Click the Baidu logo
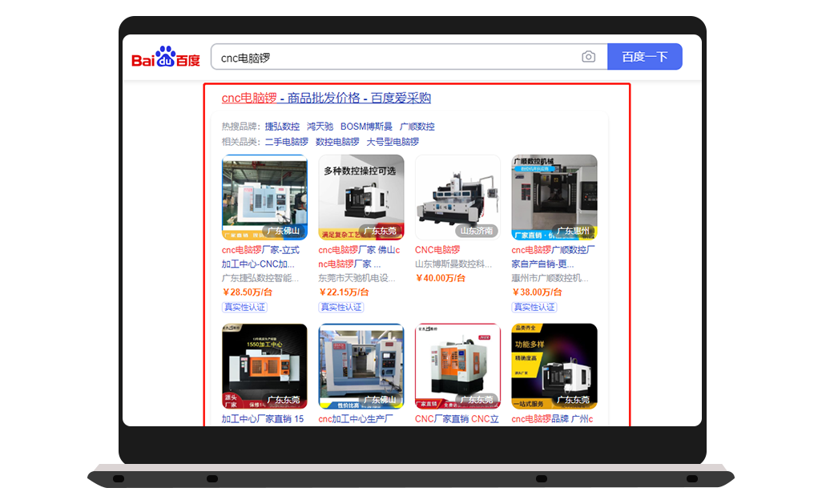Image resolution: width=822 pixels, height=504 pixels. pos(166,58)
